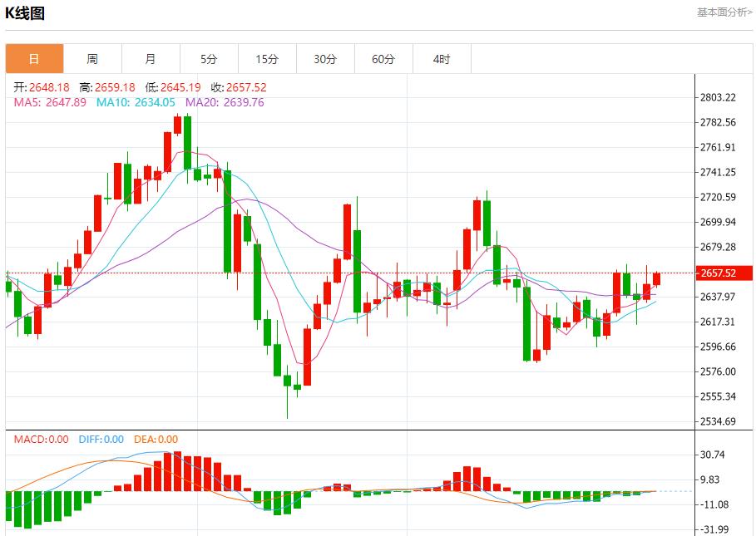This screenshot has width=756, height=536.
Task: Open the 5分 five-minute chart tab
Action: coord(209,59)
